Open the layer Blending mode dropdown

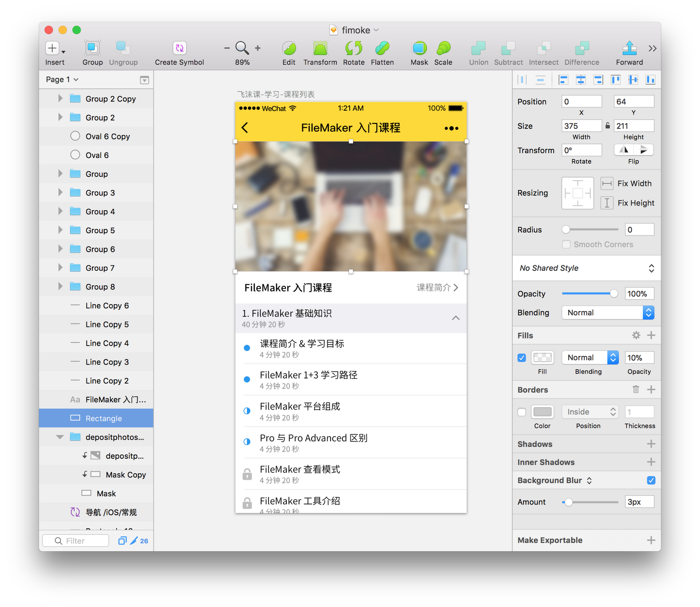(608, 312)
